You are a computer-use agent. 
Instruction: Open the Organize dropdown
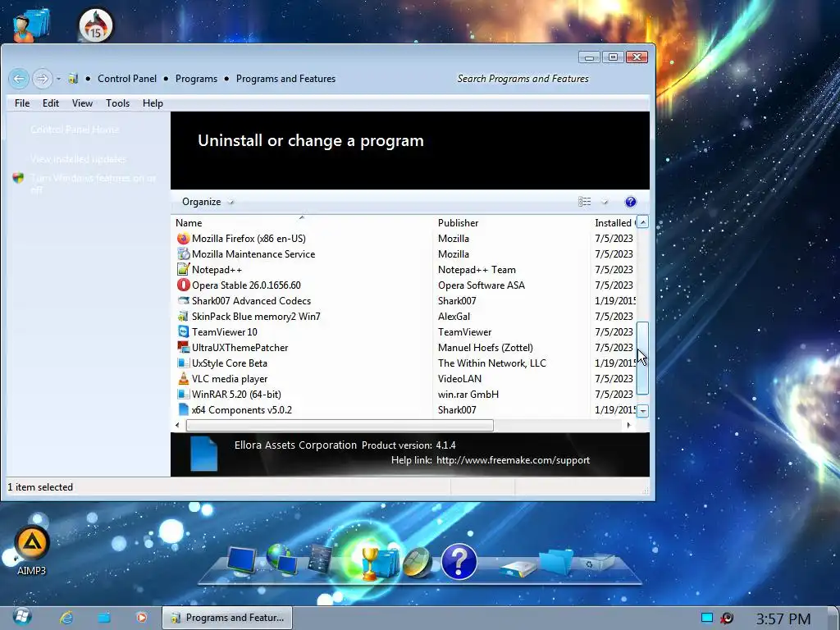pos(208,202)
